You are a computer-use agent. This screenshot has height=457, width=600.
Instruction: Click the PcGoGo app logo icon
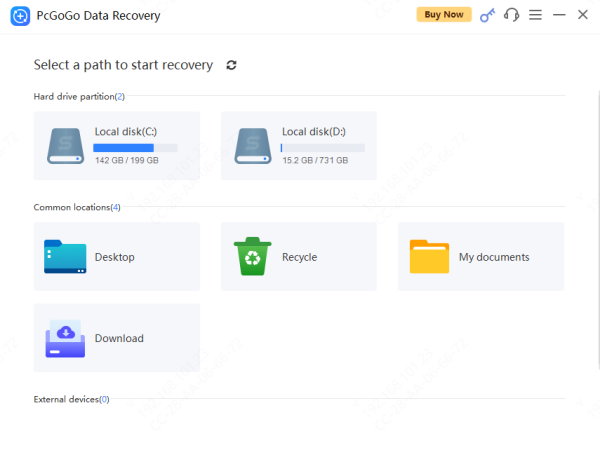pyautogui.click(x=18, y=16)
